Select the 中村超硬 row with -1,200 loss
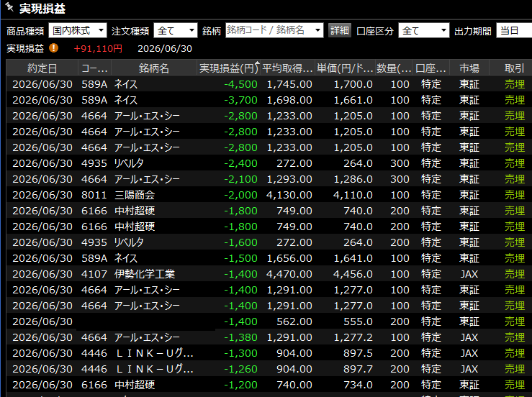Viewport: 532px width, 397px height. [269, 385]
